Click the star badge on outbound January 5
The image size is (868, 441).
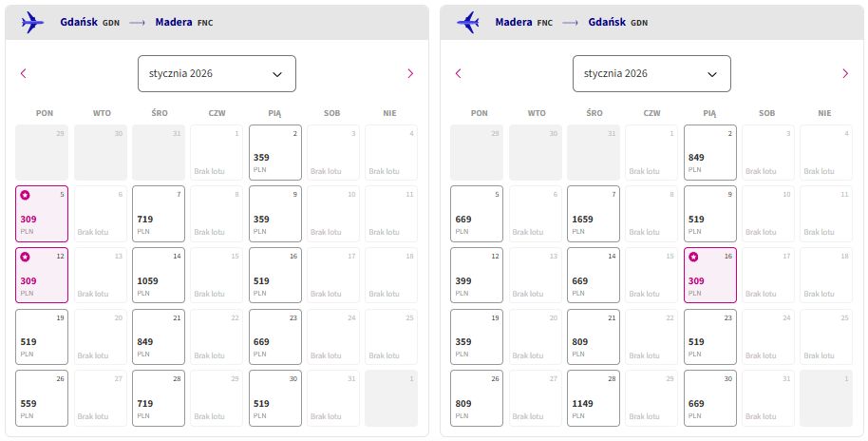(x=25, y=195)
